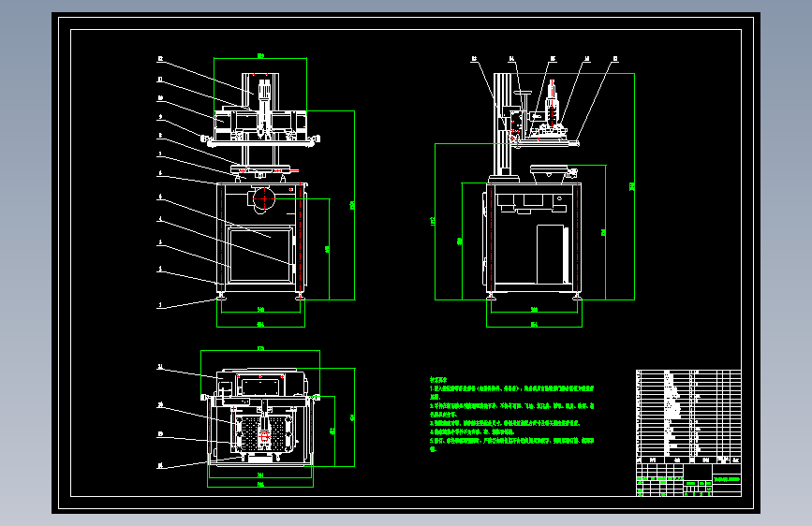Select part balloon 12 on the front view
The width and height of the screenshot is (812, 526).
click(x=160, y=59)
